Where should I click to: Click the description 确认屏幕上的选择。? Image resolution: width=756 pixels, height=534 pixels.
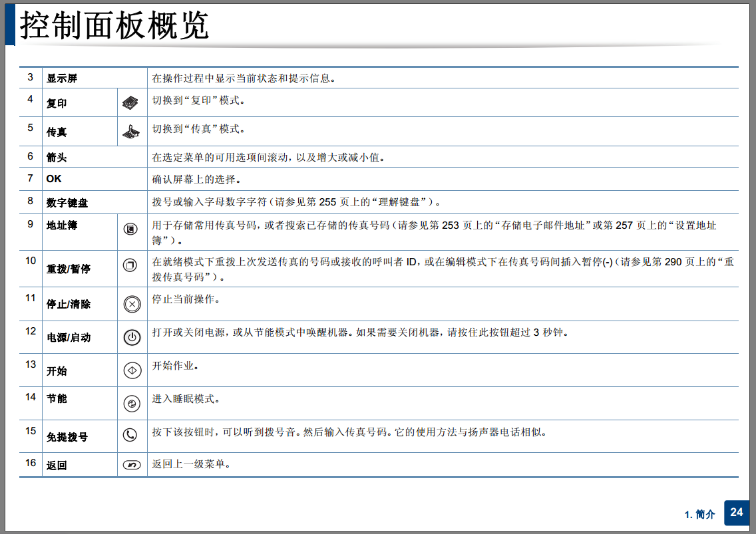coord(197,180)
